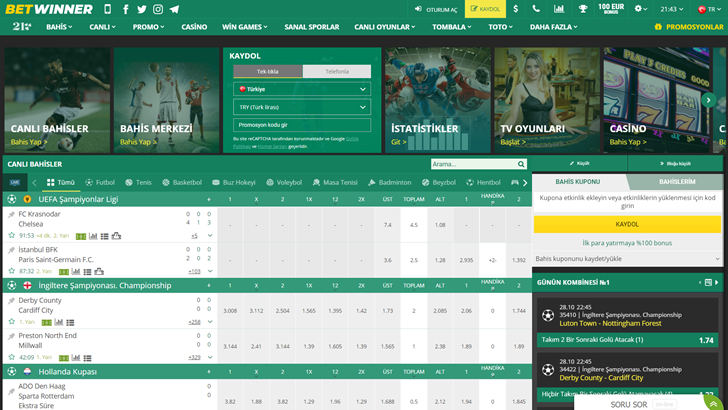Click the OTURUM AÇ login button

pos(436,9)
